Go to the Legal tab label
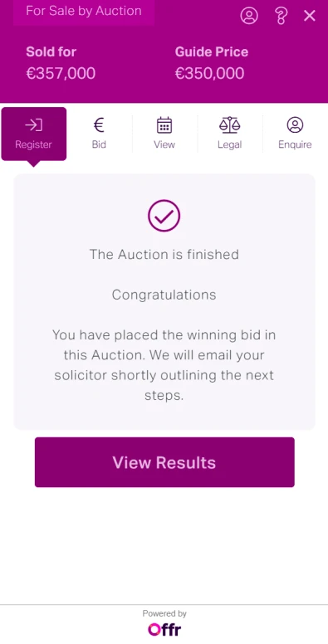The width and height of the screenshot is (328, 644). tap(229, 144)
